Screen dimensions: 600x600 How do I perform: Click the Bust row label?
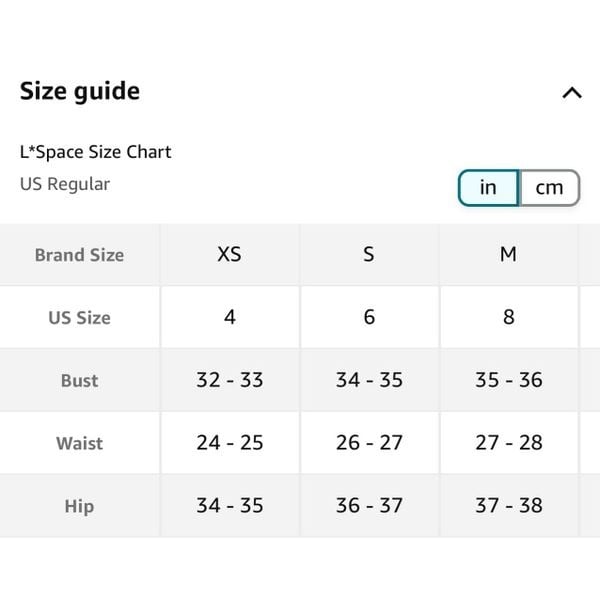click(x=80, y=381)
